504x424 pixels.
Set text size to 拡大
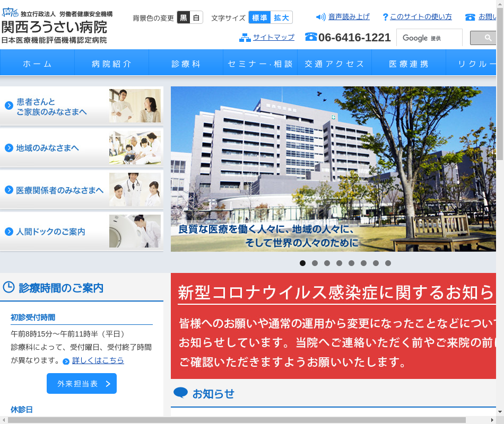(282, 17)
